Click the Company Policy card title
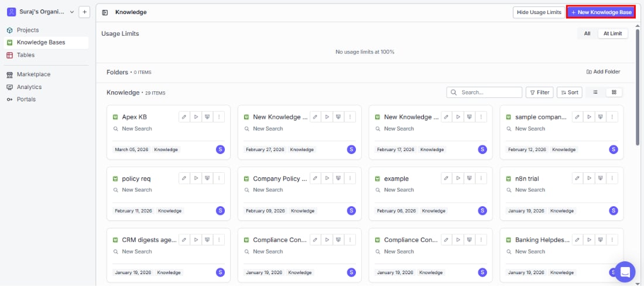Image resolution: width=644 pixels, height=287 pixels. click(x=280, y=179)
